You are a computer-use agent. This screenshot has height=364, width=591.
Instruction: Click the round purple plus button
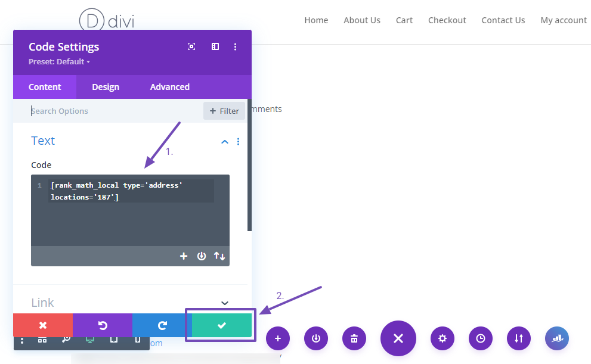[x=278, y=338]
